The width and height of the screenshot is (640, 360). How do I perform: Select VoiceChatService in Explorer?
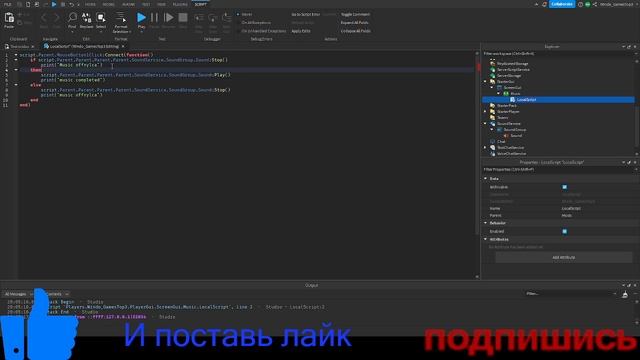pos(511,153)
